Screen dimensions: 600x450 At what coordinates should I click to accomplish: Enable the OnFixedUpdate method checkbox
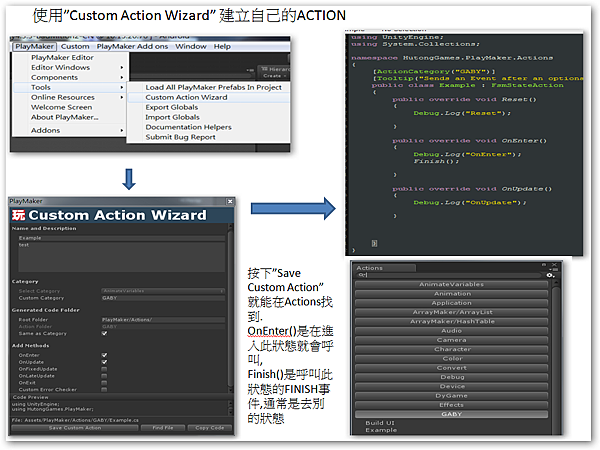[x=104, y=369]
